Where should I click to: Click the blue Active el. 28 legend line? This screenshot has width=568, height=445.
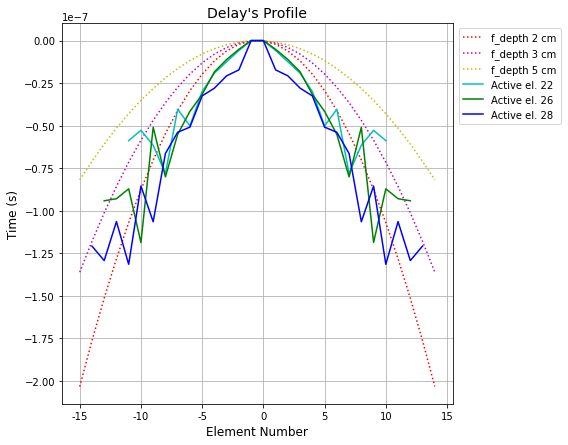[x=473, y=115]
